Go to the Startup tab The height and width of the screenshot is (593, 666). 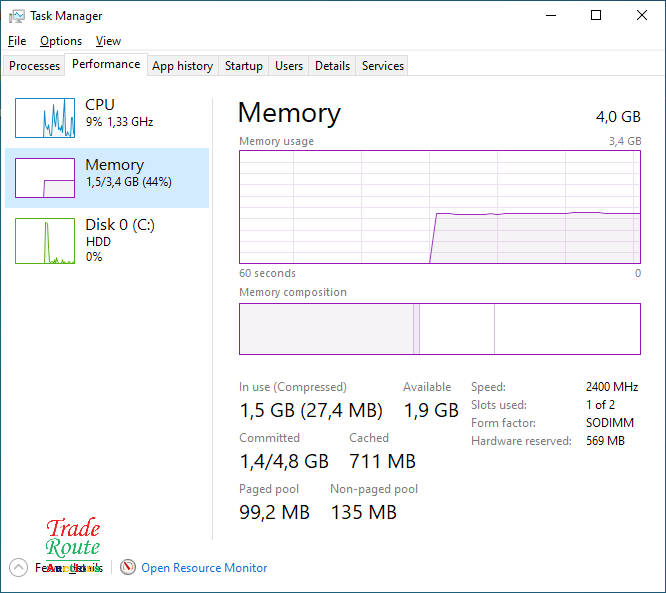pos(243,66)
